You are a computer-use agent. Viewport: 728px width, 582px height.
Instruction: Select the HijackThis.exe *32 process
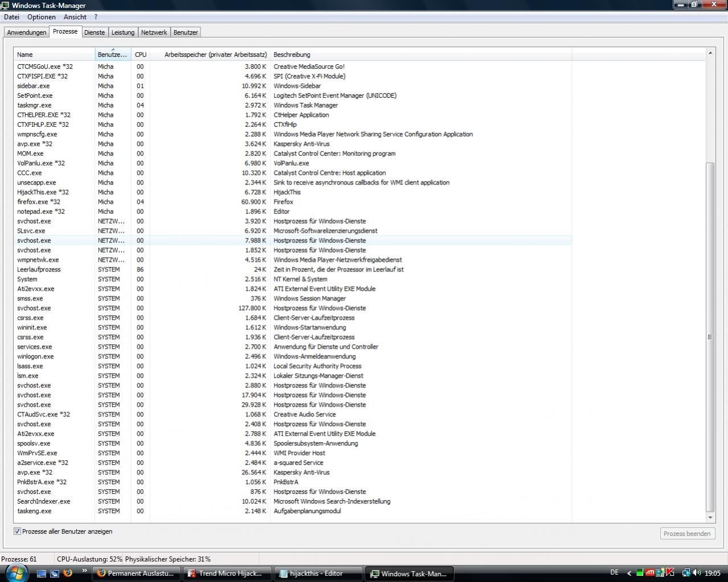tap(293, 192)
